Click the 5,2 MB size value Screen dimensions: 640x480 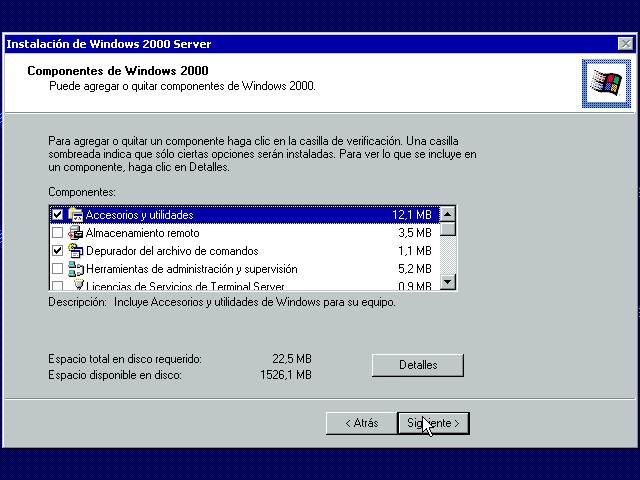coord(415,269)
